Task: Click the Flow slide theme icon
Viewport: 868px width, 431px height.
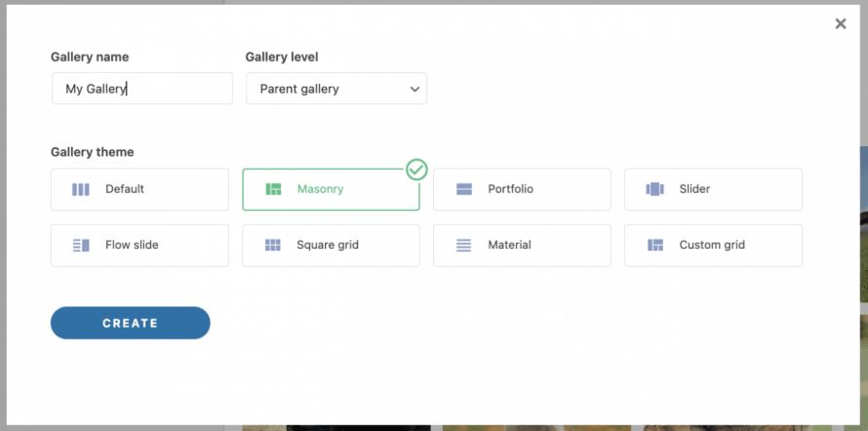Action: click(81, 246)
